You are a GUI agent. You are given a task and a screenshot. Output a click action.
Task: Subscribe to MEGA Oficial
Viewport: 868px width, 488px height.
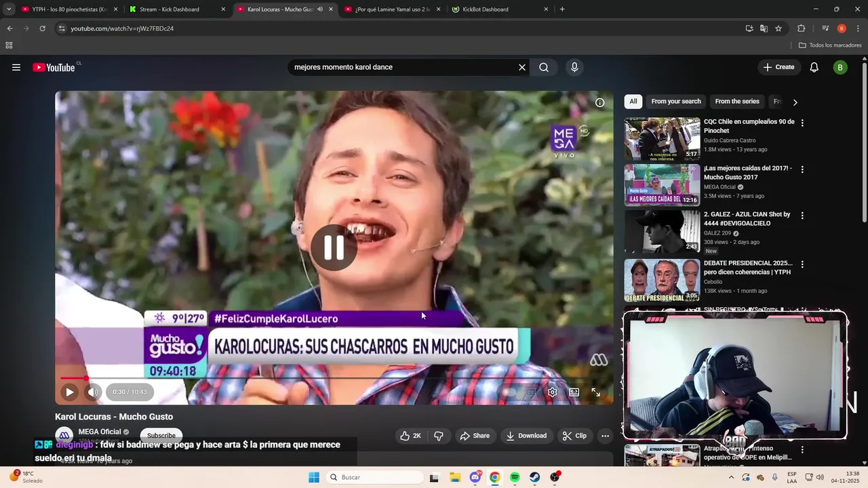[161, 436]
